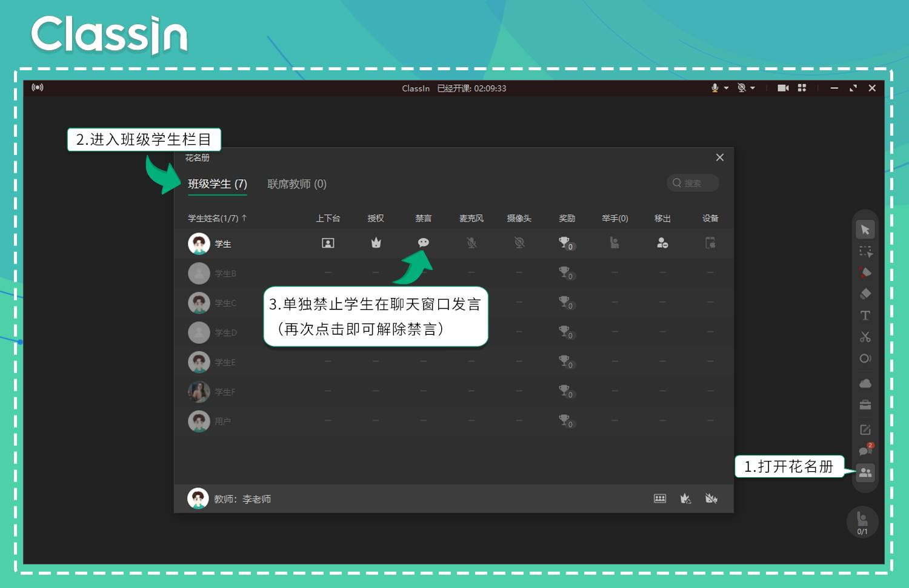Screen dimensions: 909x588
Task: Click avatar of 学生F
Action: [x=199, y=392]
